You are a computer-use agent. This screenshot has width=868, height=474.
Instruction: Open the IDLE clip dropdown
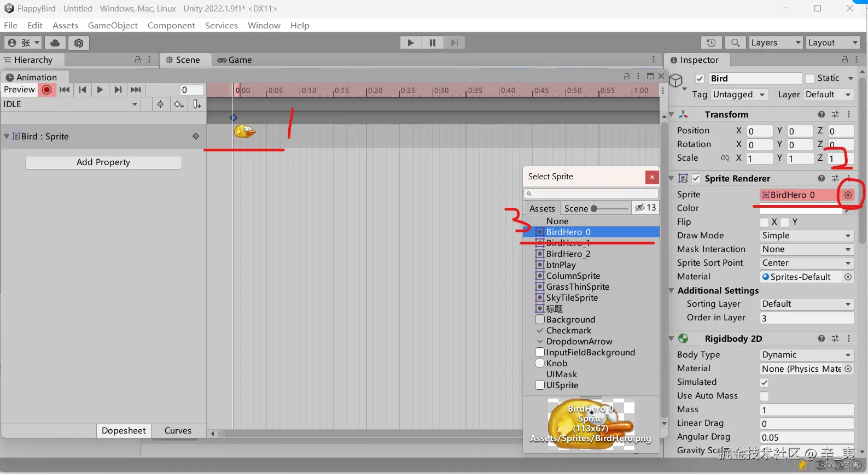click(71, 104)
